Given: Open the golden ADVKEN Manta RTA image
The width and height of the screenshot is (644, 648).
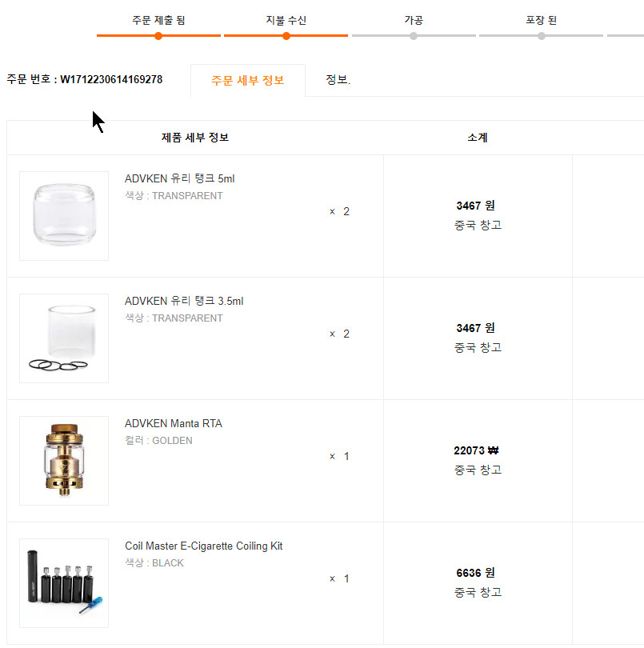Looking at the screenshot, I should pyautogui.click(x=64, y=461).
